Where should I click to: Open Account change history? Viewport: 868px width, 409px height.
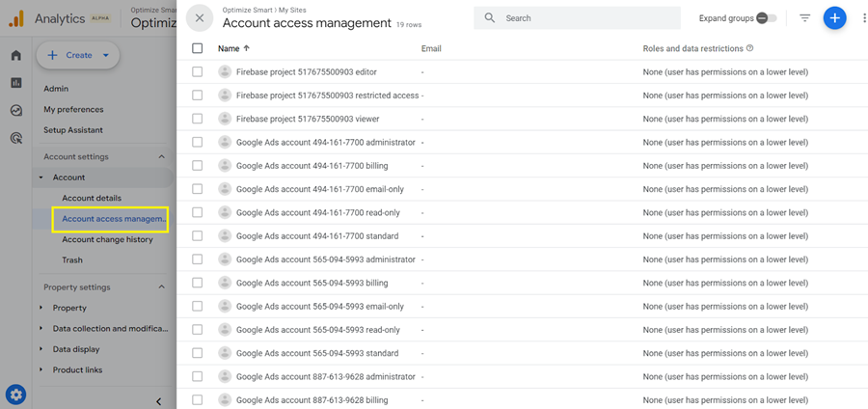[x=107, y=239]
